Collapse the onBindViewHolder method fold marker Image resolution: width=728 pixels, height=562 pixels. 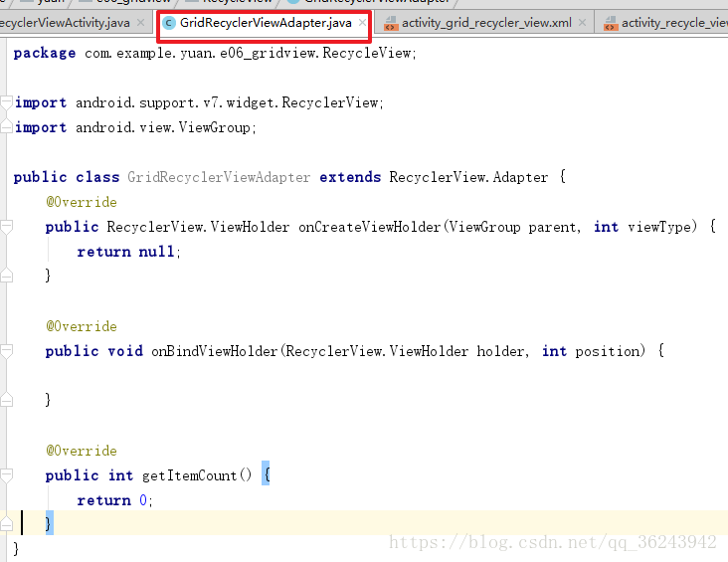click(6, 351)
